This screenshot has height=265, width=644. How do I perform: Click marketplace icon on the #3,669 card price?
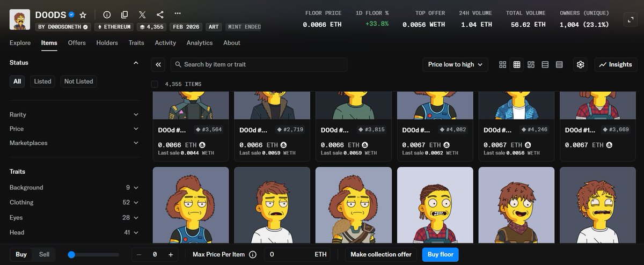(x=609, y=145)
